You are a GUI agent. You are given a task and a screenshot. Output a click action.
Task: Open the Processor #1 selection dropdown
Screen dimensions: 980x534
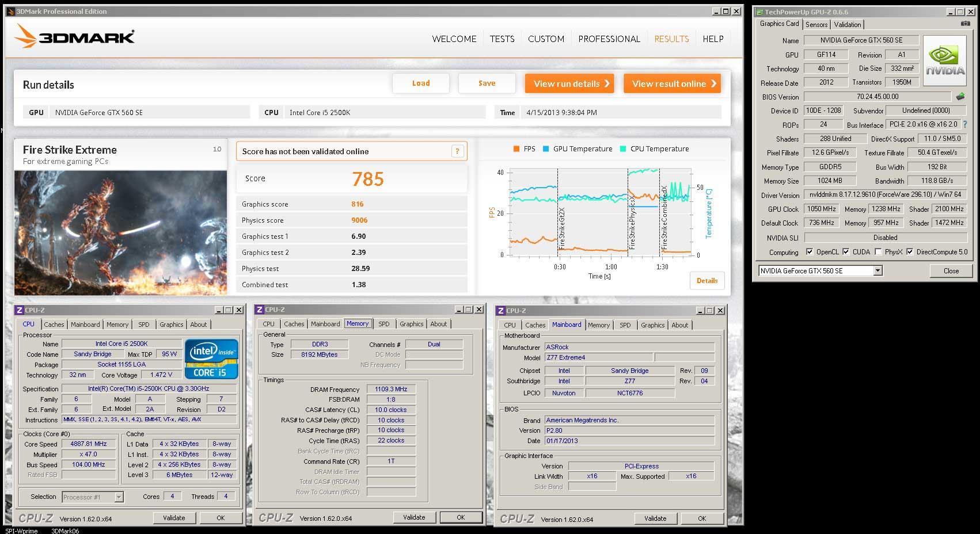(x=119, y=497)
